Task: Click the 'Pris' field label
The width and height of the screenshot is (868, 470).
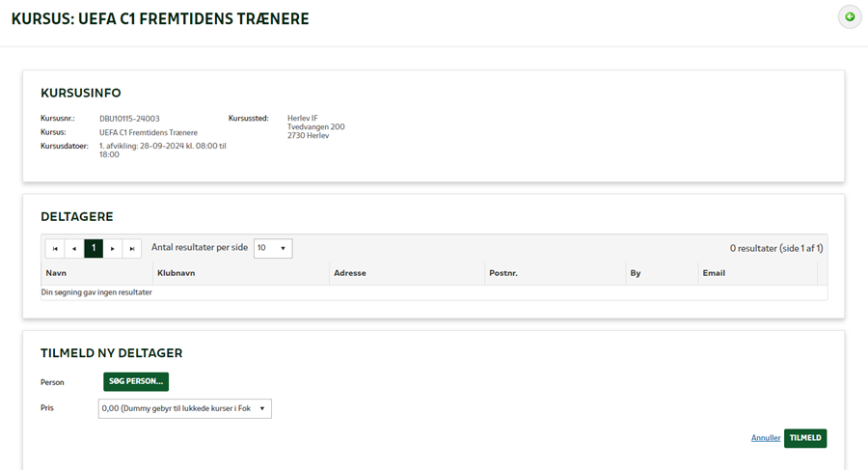Action: coord(47,408)
